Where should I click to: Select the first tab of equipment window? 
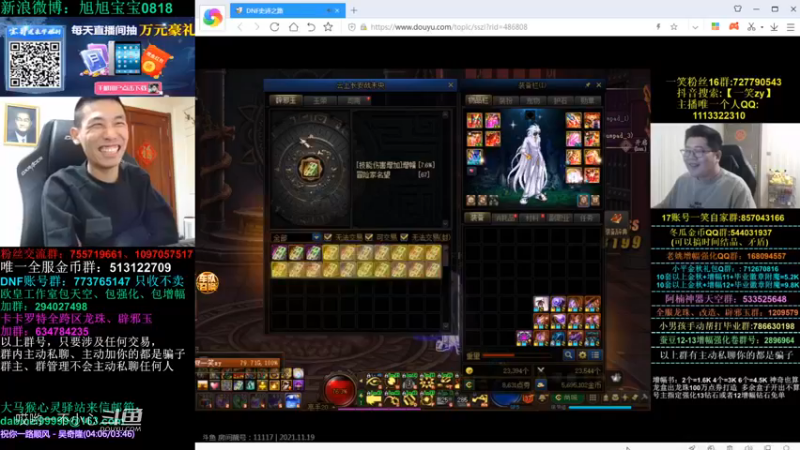pos(478,101)
